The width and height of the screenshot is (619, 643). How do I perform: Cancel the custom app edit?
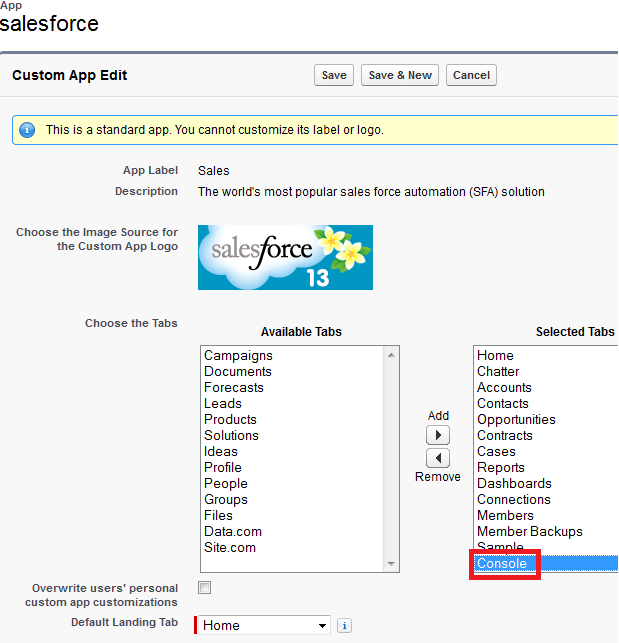(x=471, y=75)
